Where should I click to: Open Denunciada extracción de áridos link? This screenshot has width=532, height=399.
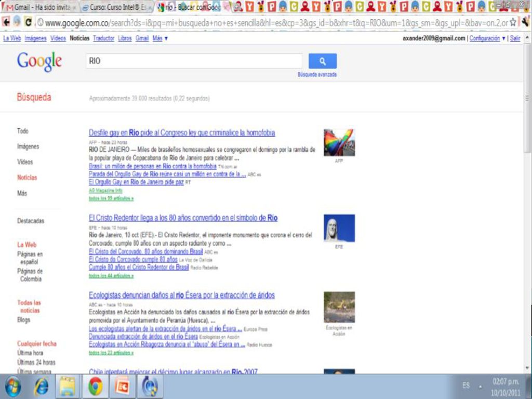[x=143, y=337]
